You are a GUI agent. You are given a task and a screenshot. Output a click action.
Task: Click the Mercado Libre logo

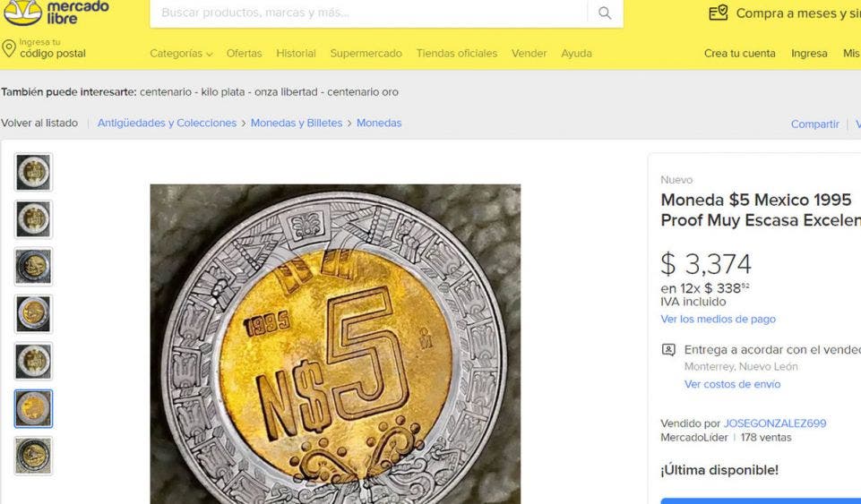pyautogui.click(x=57, y=12)
